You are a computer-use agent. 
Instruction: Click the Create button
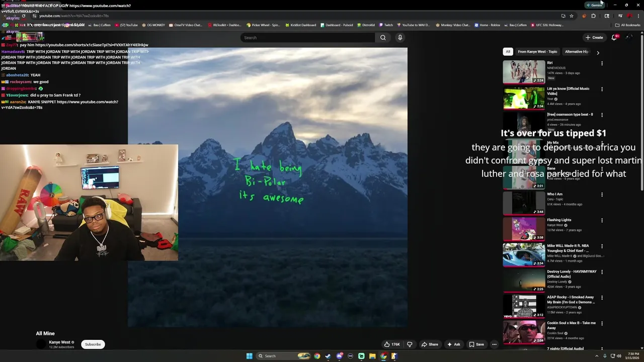click(x=594, y=37)
